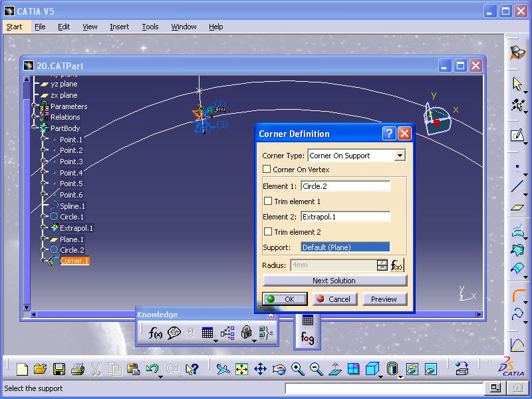This screenshot has width=532, height=399.
Task: Click the Zoom In magnifier icon
Action: [297, 369]
